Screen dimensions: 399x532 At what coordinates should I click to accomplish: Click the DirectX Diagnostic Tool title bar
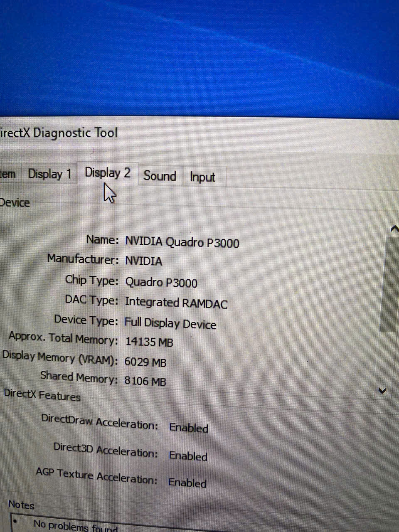(x=58, y=133)
